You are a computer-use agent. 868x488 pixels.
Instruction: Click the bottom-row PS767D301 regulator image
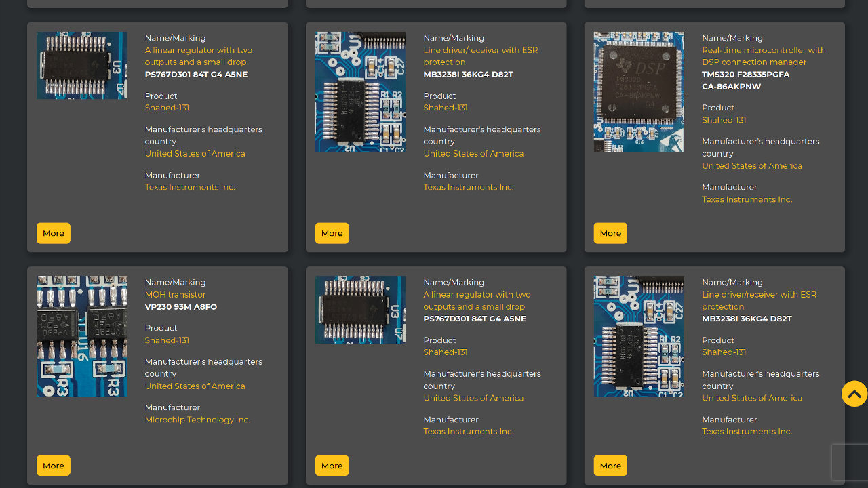point(360,310)
